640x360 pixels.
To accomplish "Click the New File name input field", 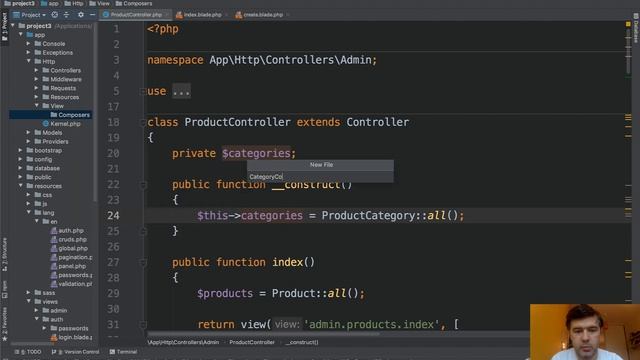I will [320, 177].
